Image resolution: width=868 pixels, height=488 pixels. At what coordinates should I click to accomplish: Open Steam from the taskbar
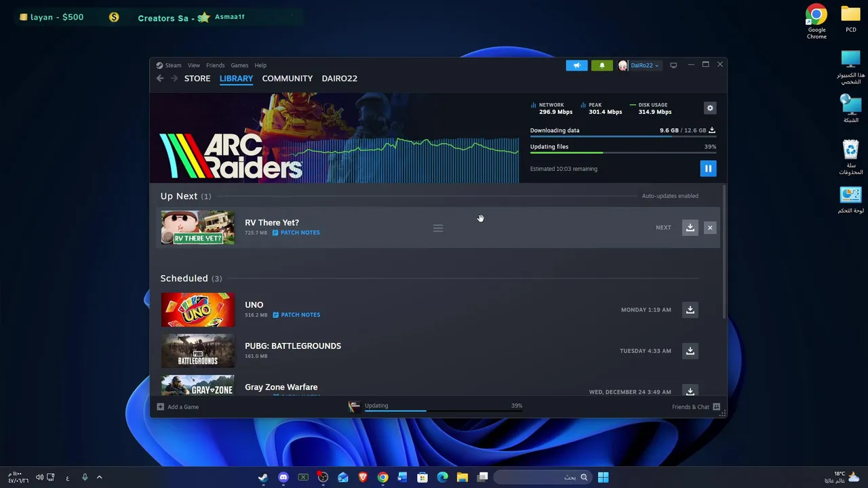coord(263,477)
